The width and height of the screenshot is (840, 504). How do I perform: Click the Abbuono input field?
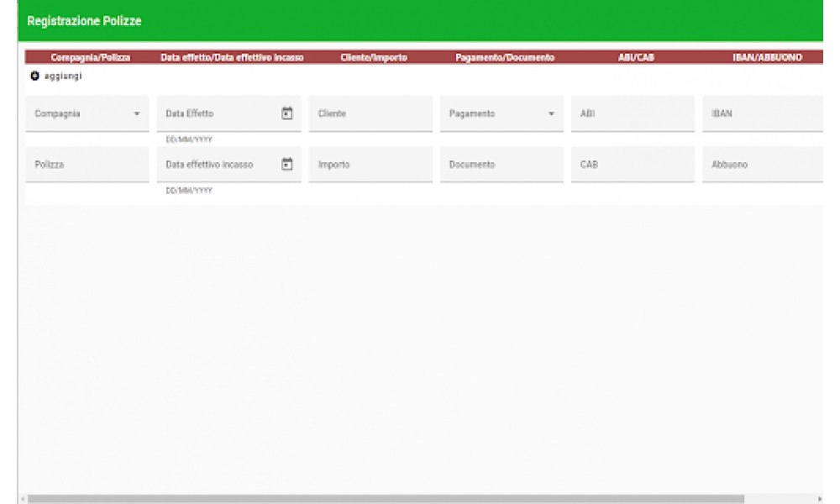(763, 165)
